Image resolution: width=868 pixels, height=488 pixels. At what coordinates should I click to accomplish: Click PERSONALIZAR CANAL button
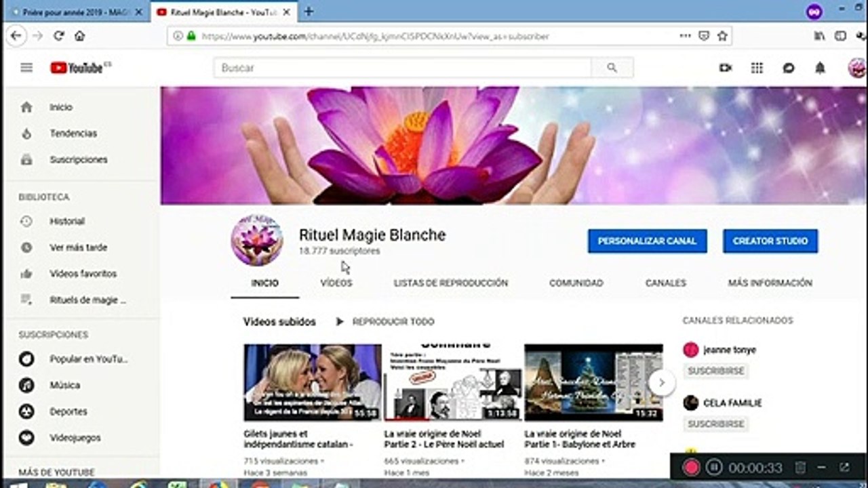(647, 241)
